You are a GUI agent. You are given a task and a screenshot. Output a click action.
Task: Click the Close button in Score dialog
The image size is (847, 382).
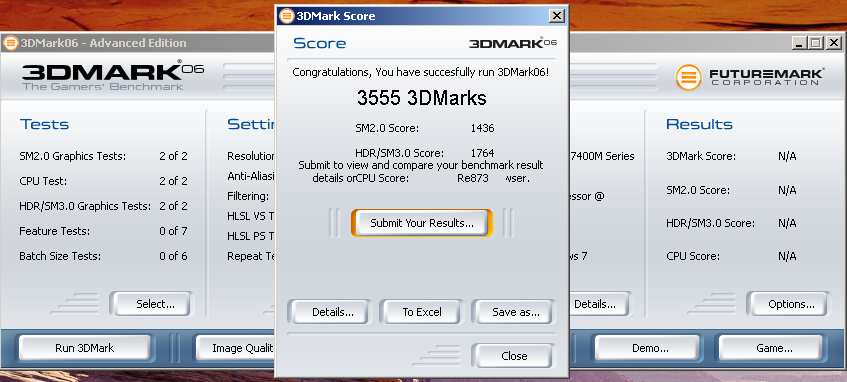[514, 356]
